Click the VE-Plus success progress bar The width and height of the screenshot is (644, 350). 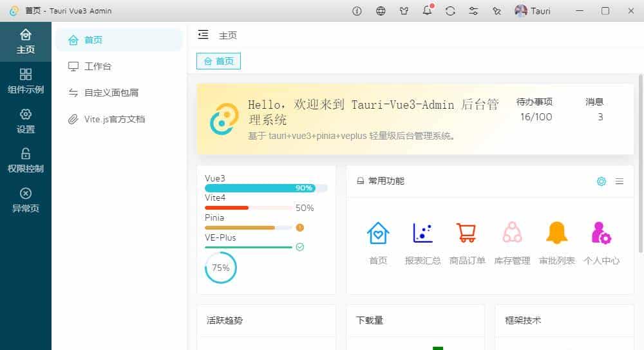pyautogui.click(x=249, y=247)
